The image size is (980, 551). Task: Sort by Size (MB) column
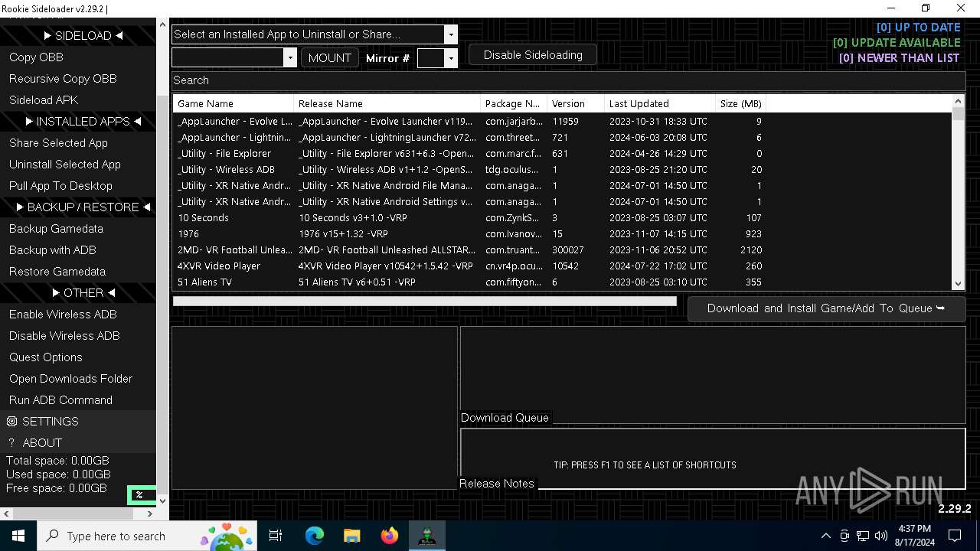coord(741,103)
